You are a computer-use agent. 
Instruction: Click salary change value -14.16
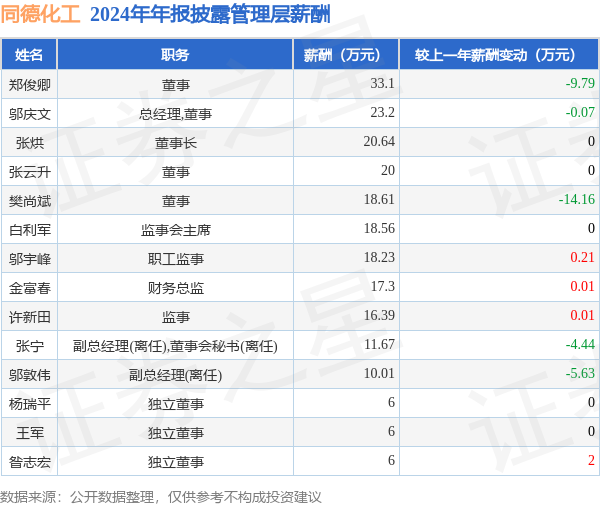577,199
